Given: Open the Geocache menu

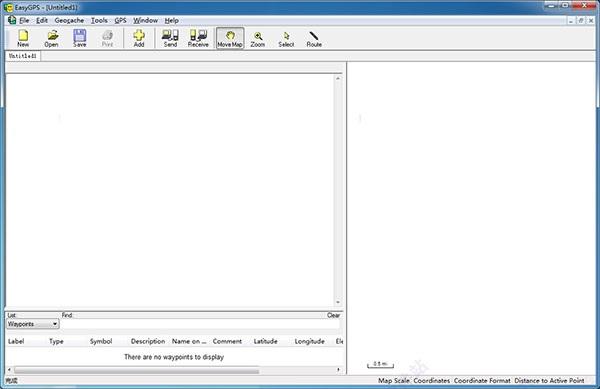Looking at the screenshot, I should 69,20.
